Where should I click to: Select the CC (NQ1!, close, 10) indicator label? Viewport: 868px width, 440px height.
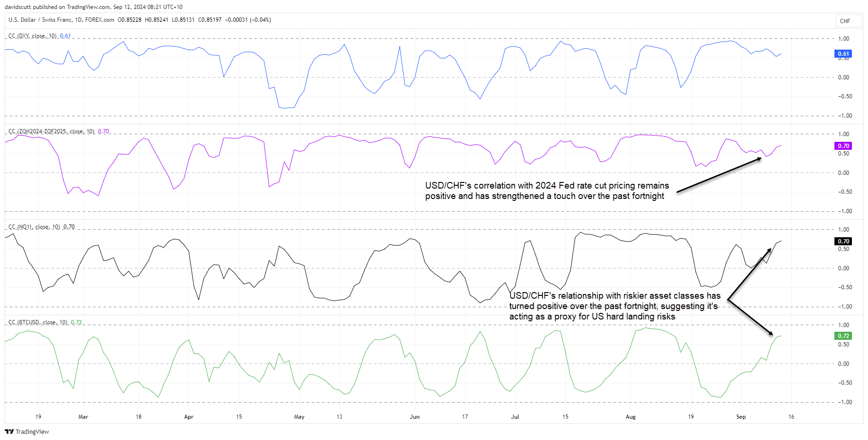pyautogui.click(x=34, y=227)
